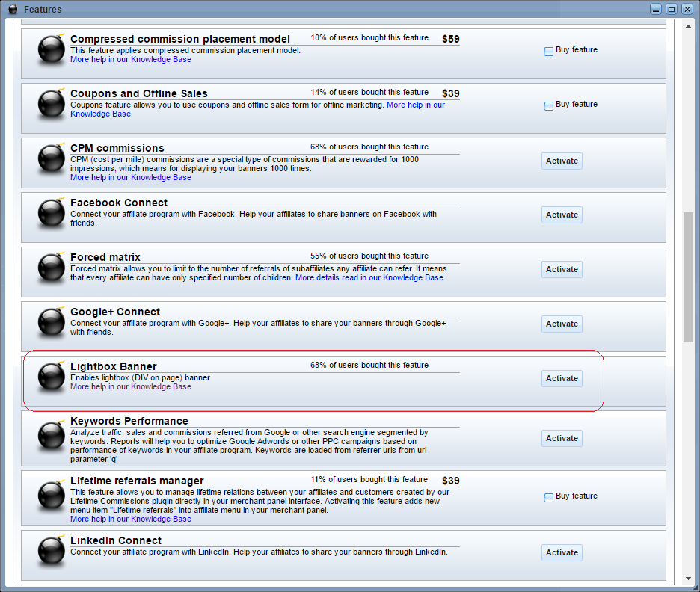The image size is (700, 592).
Task: Close the Features window
Action: 687,9
